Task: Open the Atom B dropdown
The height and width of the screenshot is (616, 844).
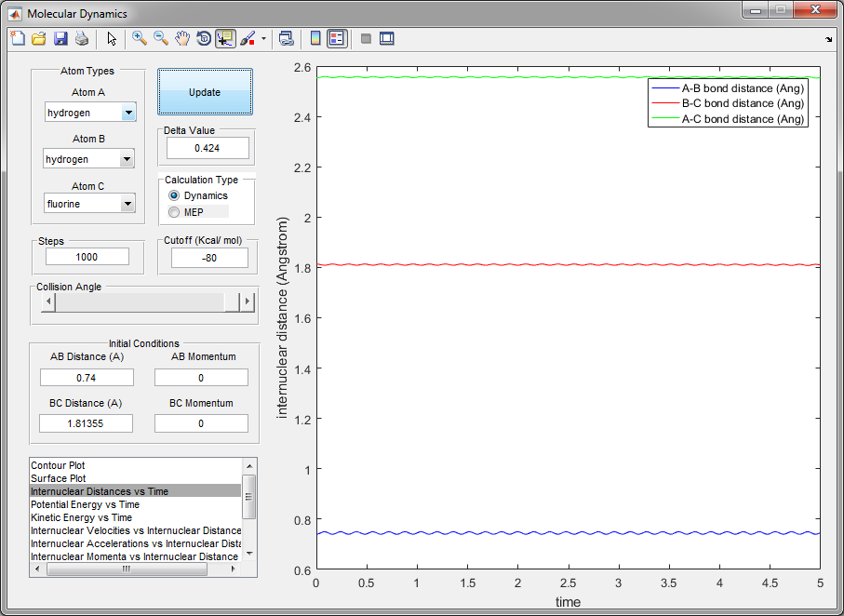Action: click(x=128, y=159)
